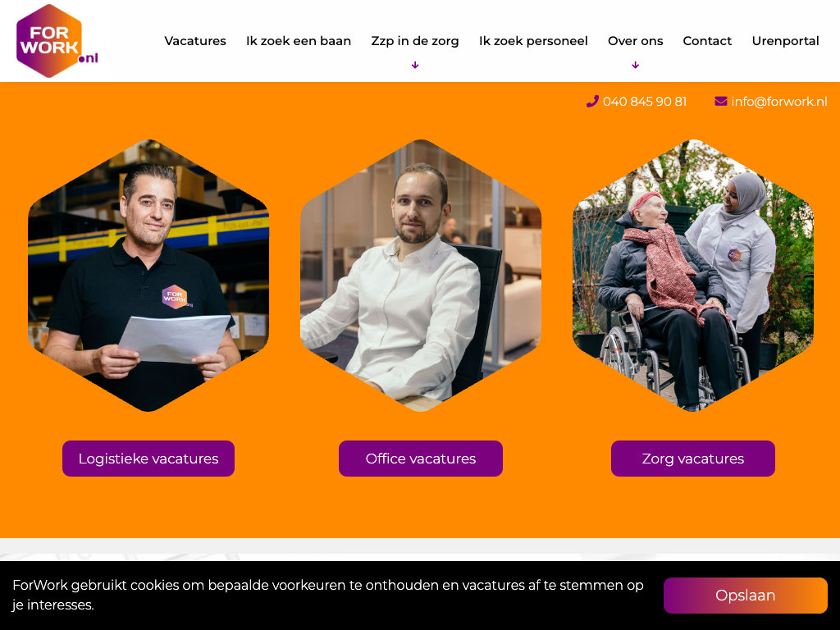
Task: Click the Logistieke vacatures button
Action: pos(148,459)
